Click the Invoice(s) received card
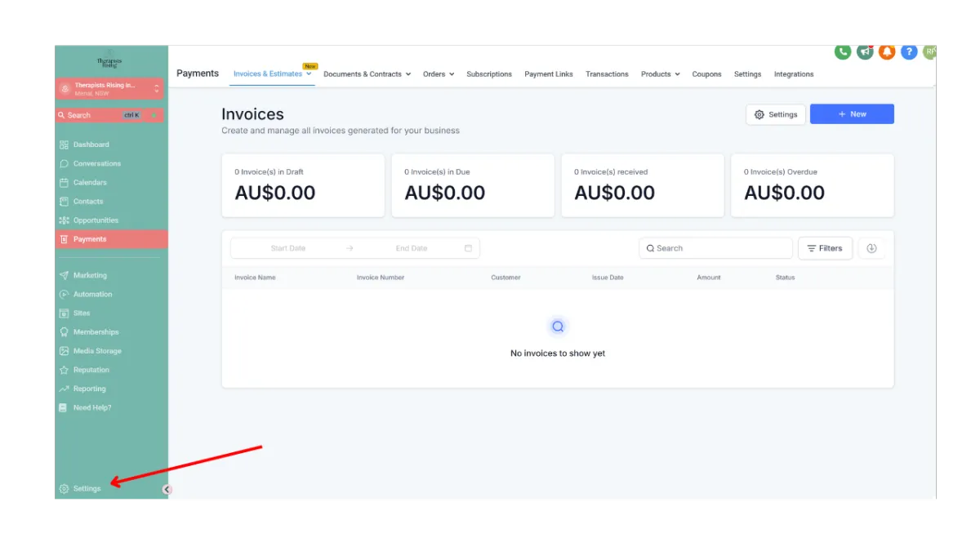This screenshot has width=980, height=551. click(643, 185)
